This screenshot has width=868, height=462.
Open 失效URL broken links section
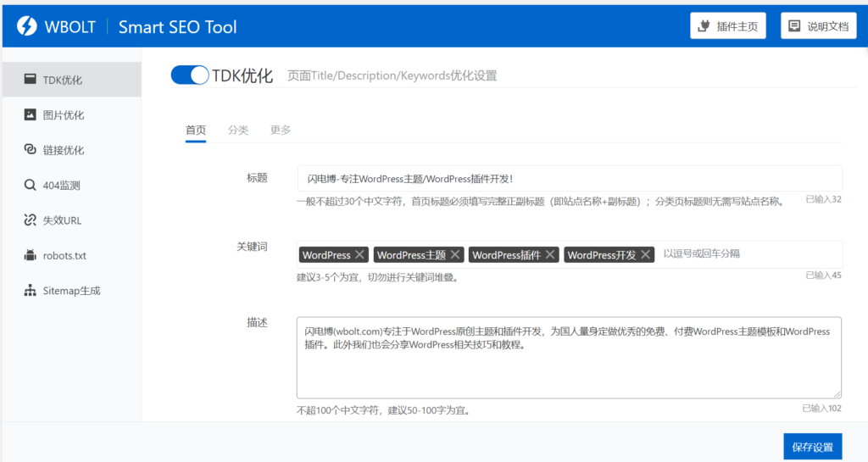coord(61,220)
